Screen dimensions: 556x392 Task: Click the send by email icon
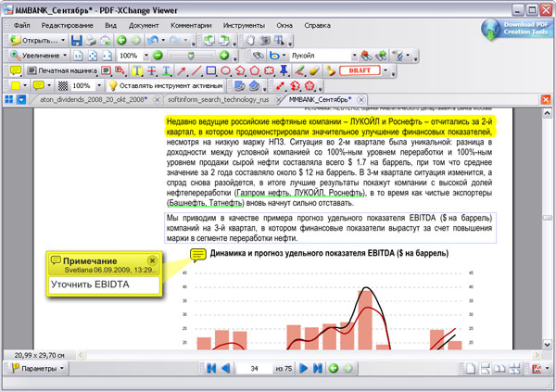pos(105,40)
